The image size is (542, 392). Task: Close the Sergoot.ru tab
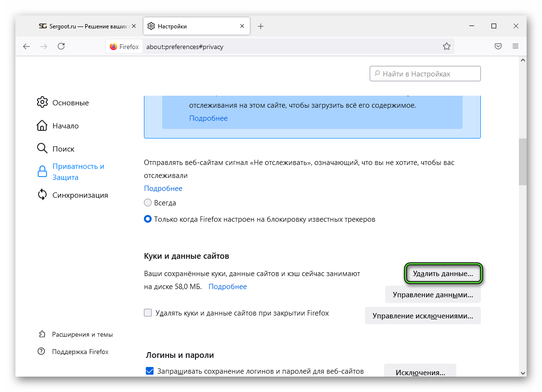coord(134,26)
